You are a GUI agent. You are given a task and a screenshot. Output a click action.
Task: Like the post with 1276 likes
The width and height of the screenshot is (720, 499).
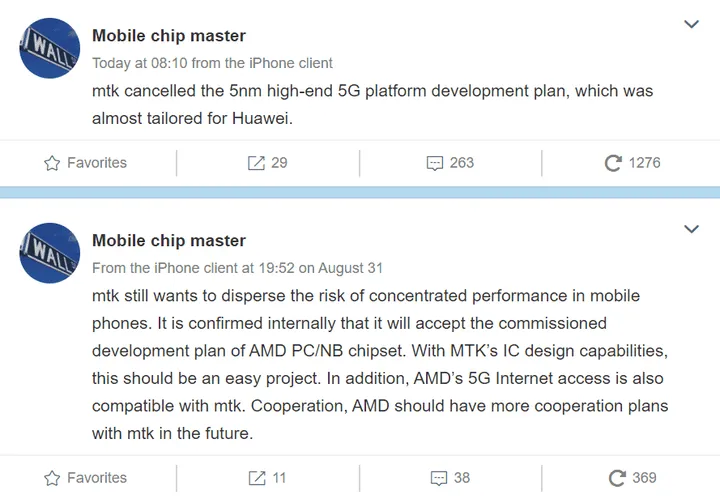pos(632,163)
